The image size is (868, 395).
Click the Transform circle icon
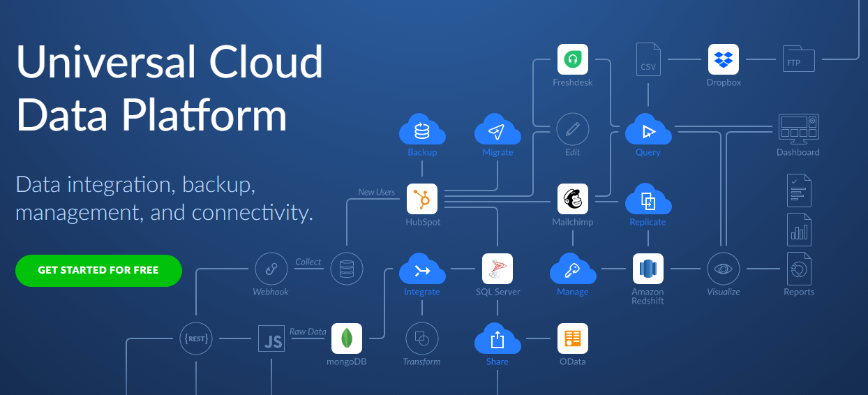422,338
